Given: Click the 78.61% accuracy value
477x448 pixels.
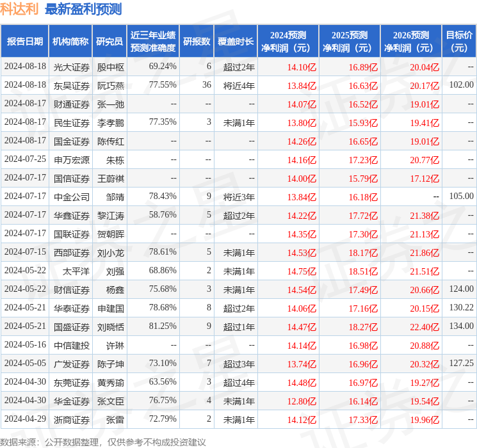Looking at the screenshot, I should [x=163, y=252].
